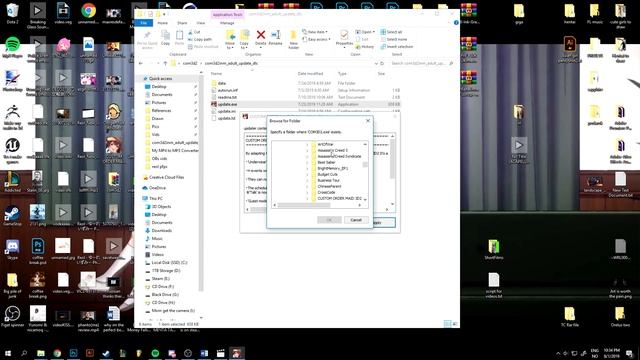This screenshot has width=640, height=360.
Task: Select the BrightMemory_EP1 folder in tree
Action: (x=332, y=169)
